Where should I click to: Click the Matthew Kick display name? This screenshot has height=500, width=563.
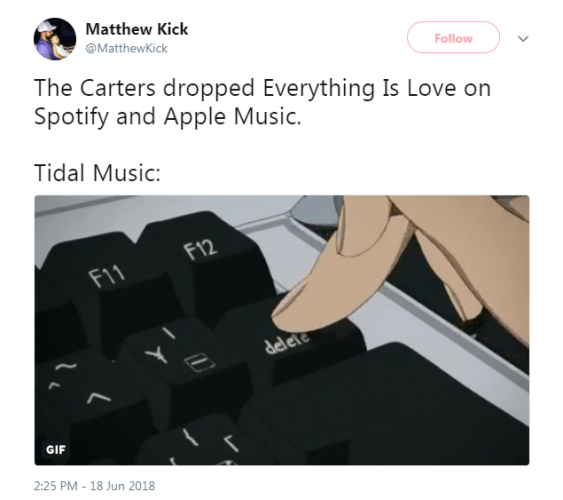click(x=137, y=29)
